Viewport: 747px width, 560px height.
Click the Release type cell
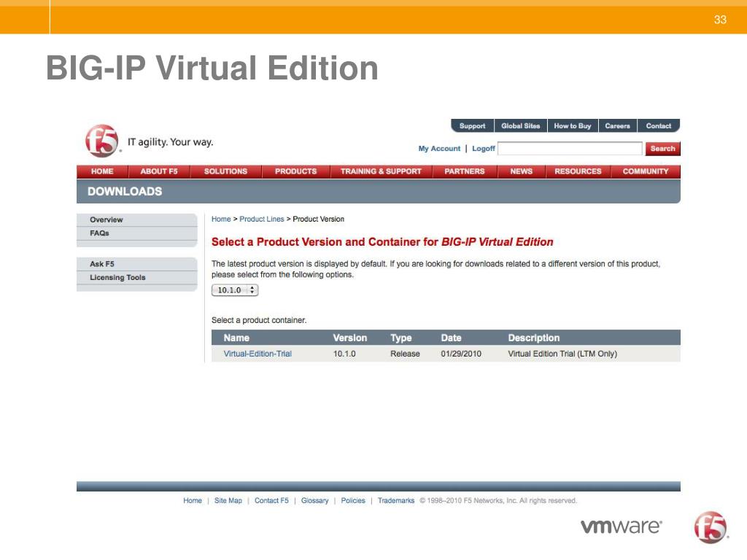point(405,354)
